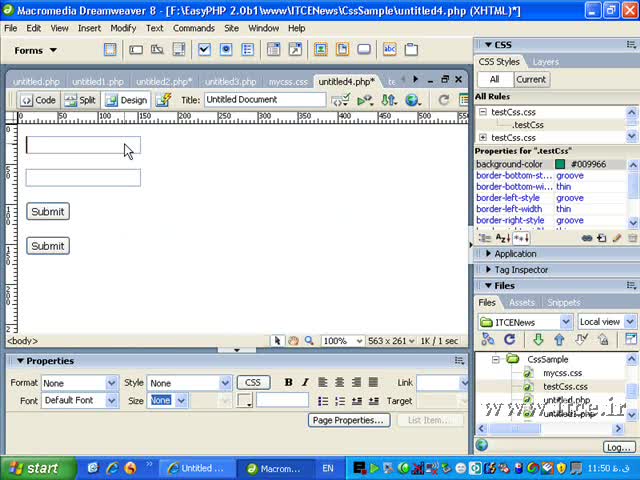Image resolution: width=640 pixels, height=480 pixels.
Task: Insert an Image Field icon
Action: click(x=321, y=50)
